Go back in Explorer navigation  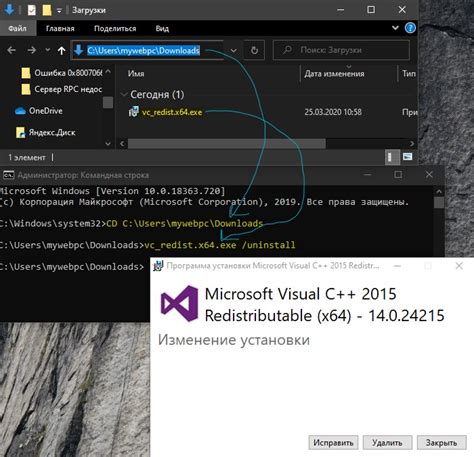point(12,50)
